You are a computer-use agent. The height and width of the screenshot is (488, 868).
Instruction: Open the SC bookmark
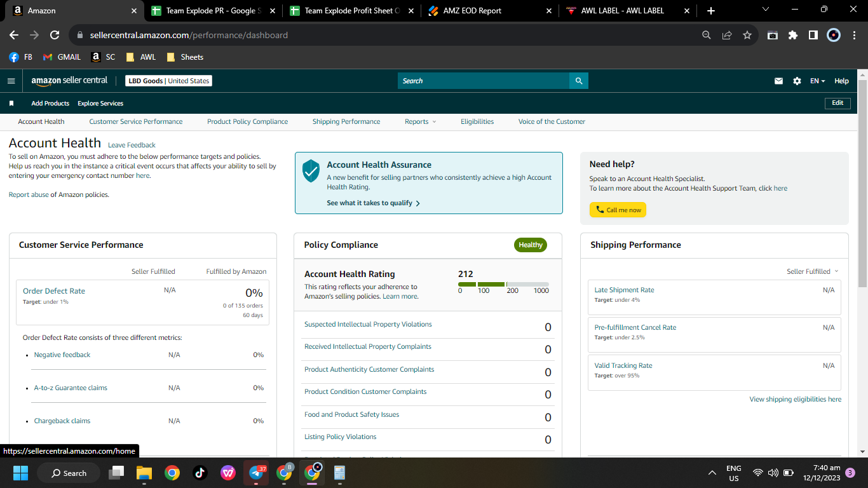point(104,57)
